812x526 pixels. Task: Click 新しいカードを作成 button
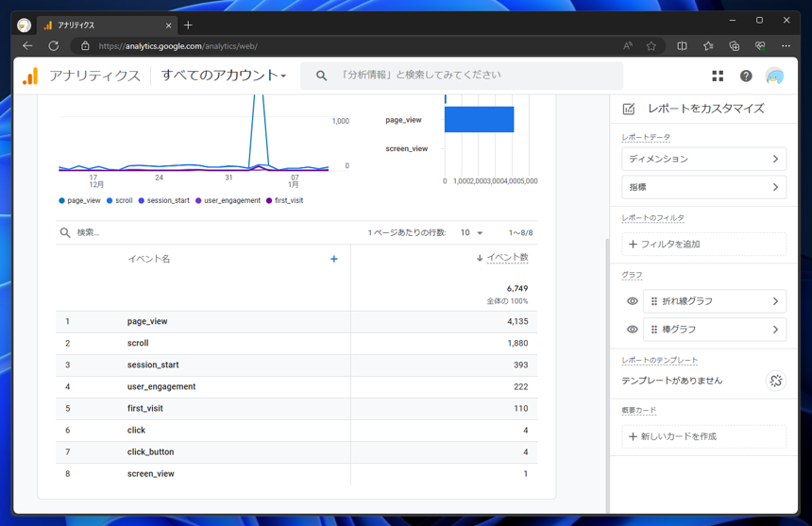point(703,436)
